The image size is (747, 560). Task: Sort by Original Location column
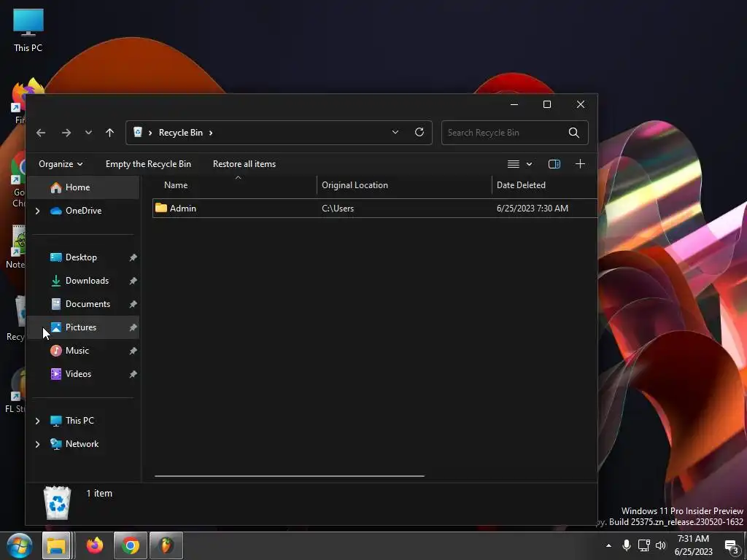pos(355,185)
